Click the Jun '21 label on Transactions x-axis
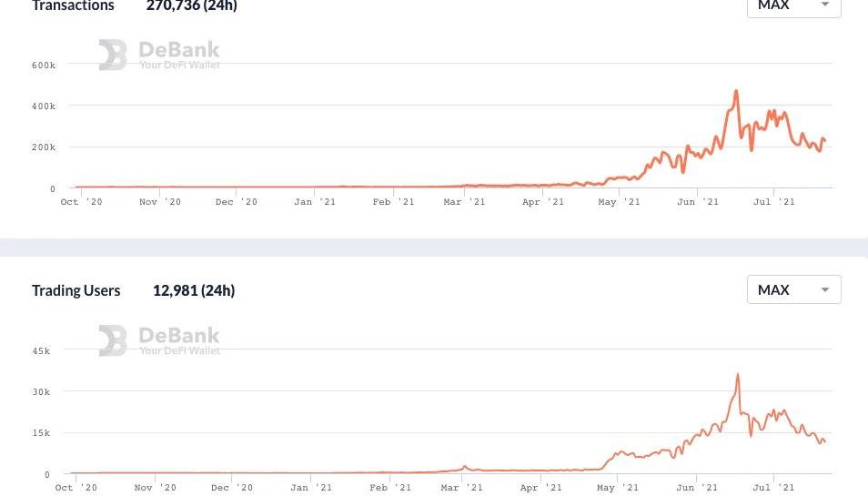This screenshot has height=496, width=868. 699,202
